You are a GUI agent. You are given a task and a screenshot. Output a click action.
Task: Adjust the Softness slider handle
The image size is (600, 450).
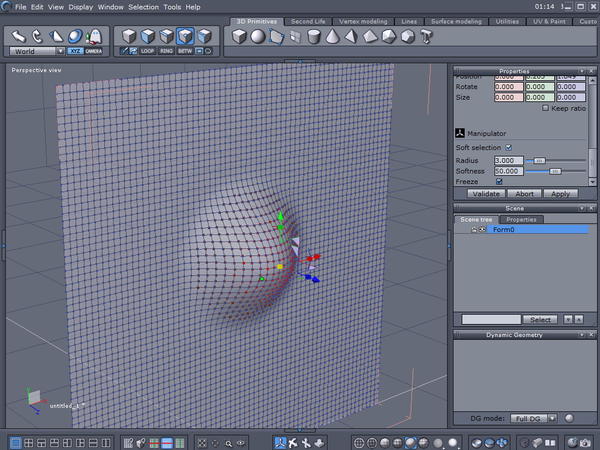[x=555, y=171]
